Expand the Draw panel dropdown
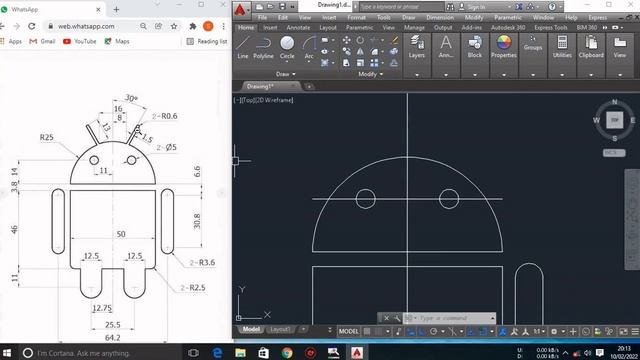 point(286,74)
